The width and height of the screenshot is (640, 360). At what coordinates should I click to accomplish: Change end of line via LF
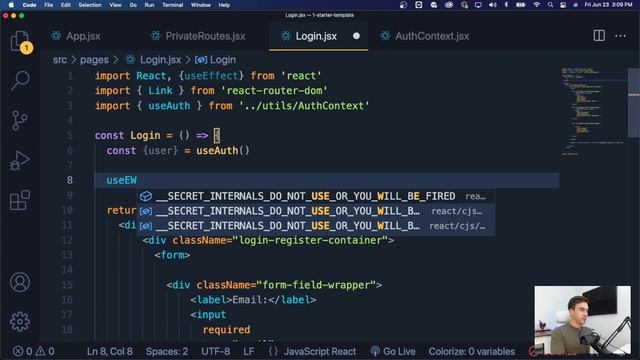pyautogui.click(x=249, y=351)
